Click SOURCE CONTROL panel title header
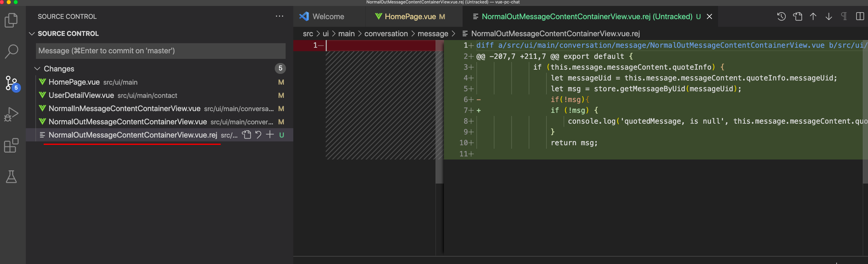The image size is (868, 264). [67, 16]
